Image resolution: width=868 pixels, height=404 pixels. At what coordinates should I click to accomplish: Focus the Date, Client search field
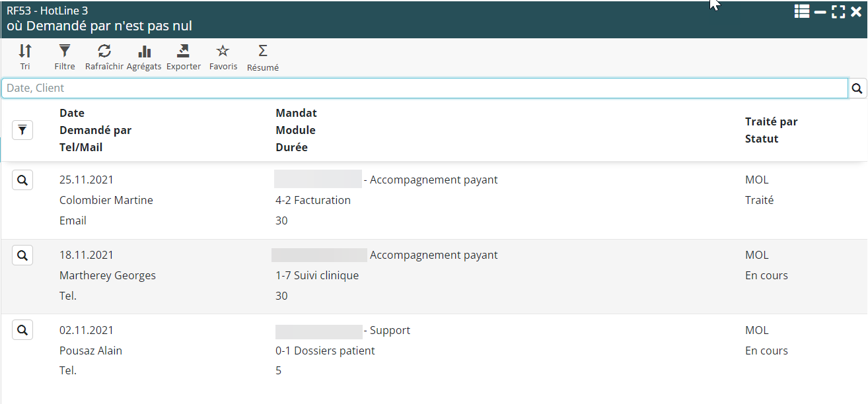[x=423, y=88]
